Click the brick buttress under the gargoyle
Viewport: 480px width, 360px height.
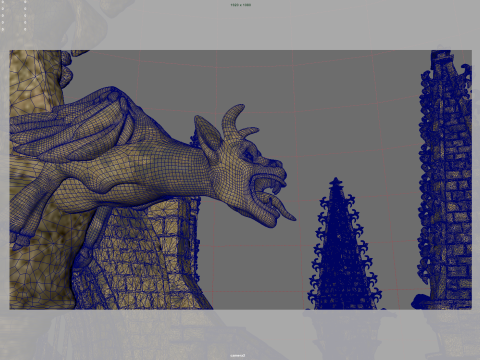click(x=140, y=257)
